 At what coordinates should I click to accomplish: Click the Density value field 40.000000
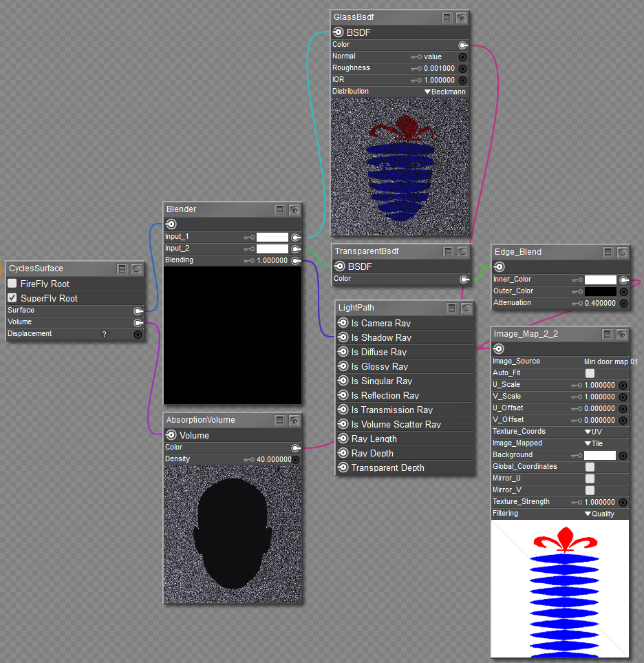[273, 459]
